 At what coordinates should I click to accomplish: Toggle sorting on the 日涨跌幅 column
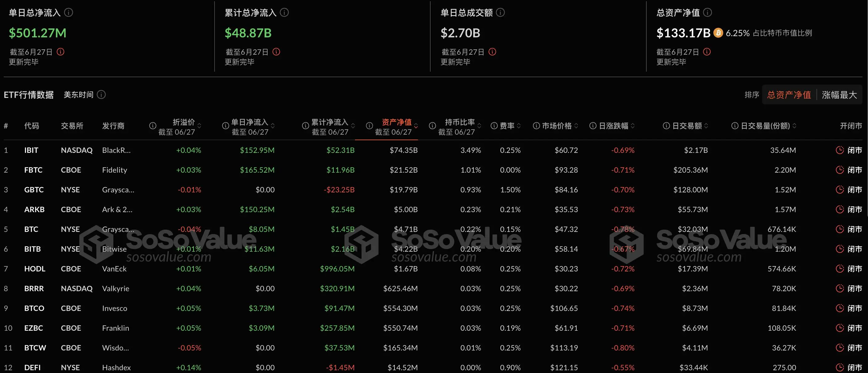(x=633, y=125)
